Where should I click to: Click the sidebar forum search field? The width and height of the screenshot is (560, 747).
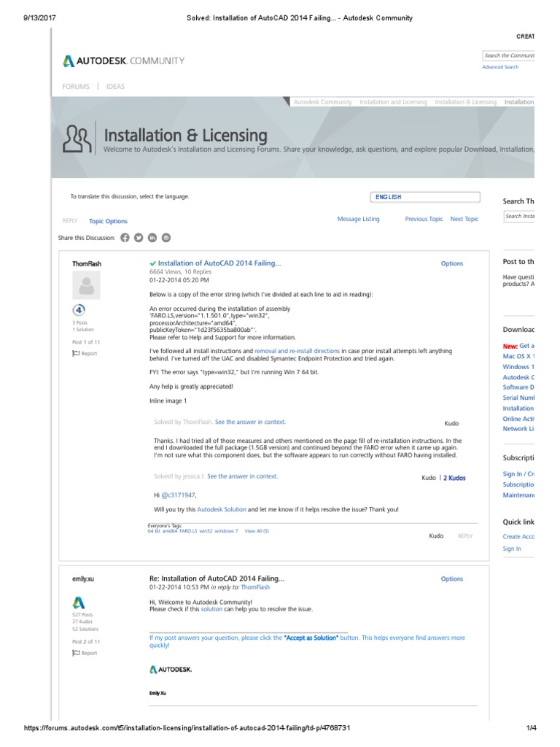tap(519, 216)
